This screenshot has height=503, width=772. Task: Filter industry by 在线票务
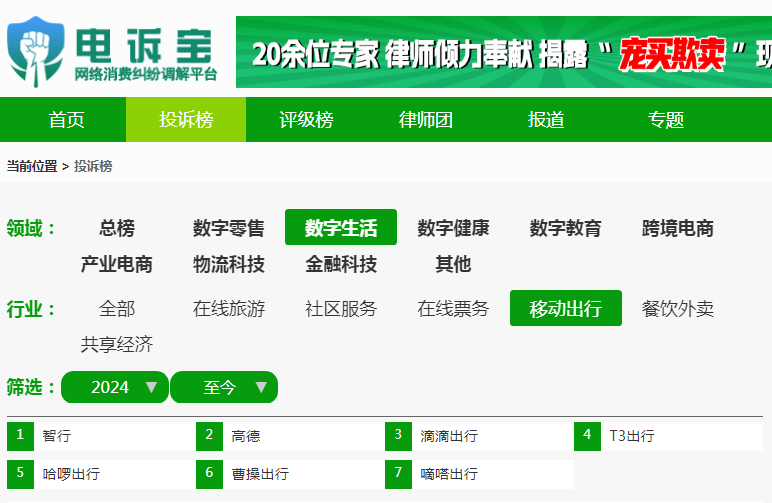click(453, 309)
